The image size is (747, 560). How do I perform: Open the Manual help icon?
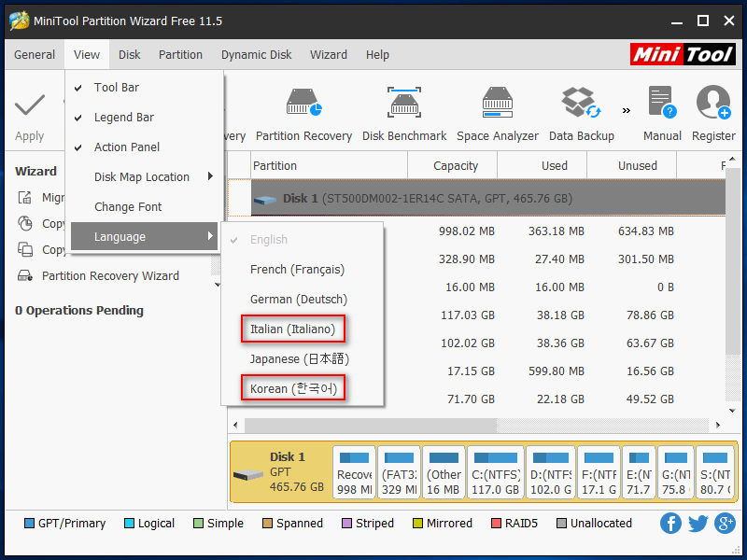pos(662,103)
